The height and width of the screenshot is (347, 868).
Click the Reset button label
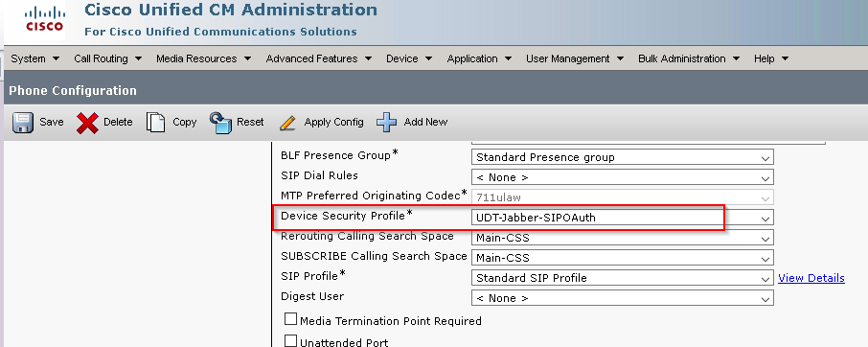click(x=250, y=122)
